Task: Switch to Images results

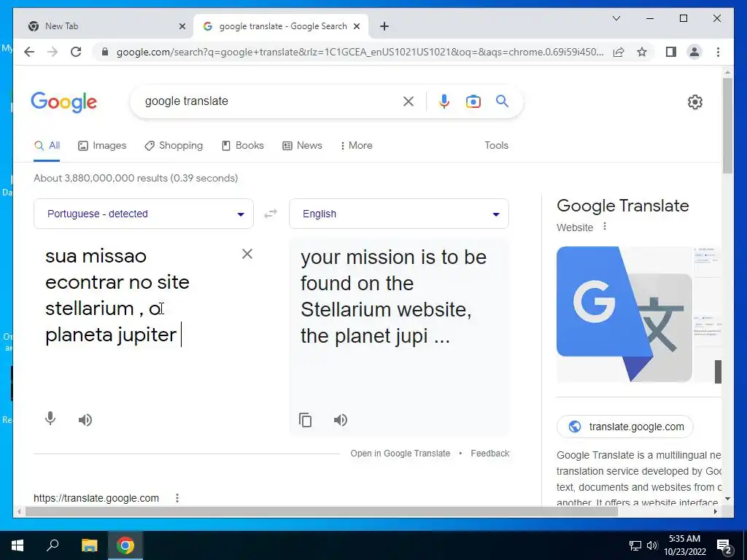Action: tap(102, 145)
